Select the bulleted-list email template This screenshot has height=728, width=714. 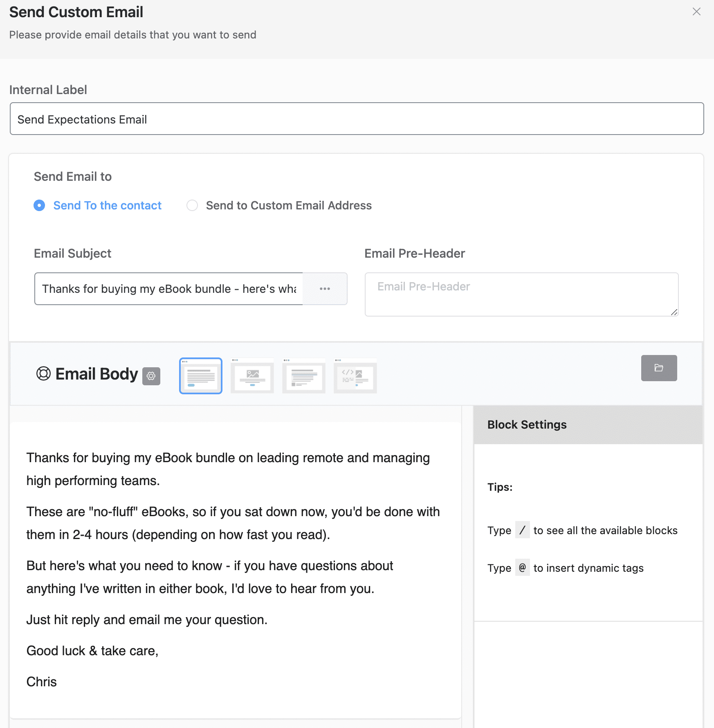coord(303,375)
